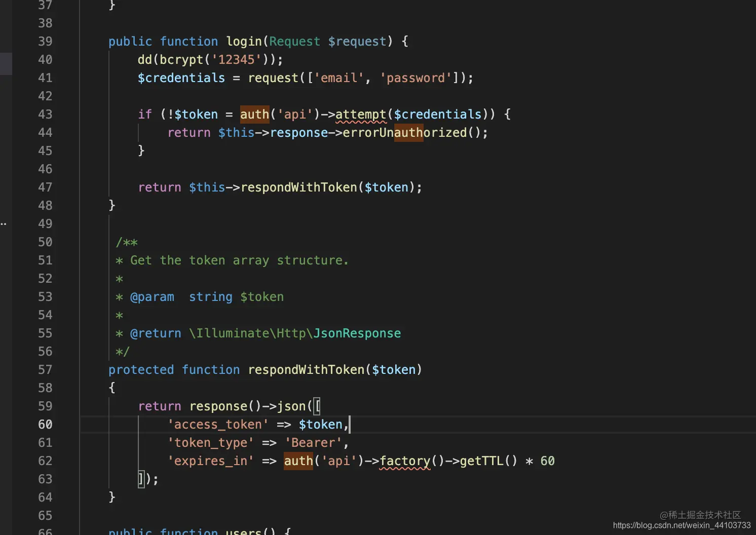
Task: Click line number 57 in the gutter
Action: 45,370
